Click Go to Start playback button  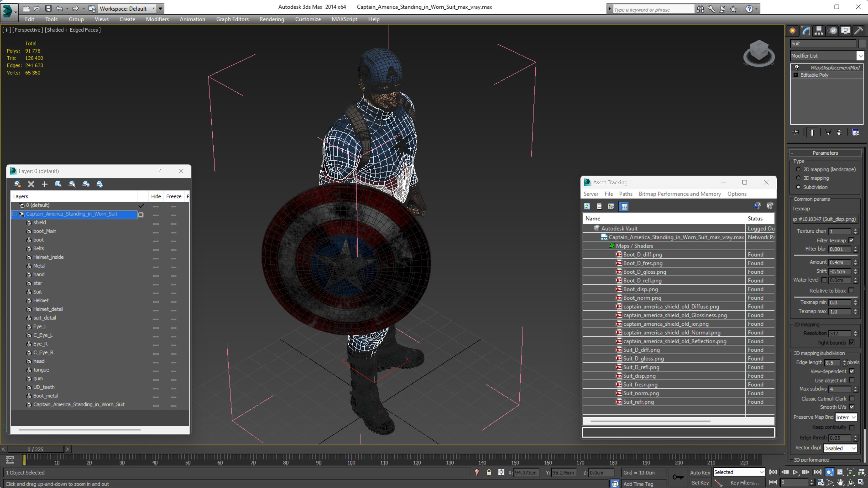tap(773, 472)
